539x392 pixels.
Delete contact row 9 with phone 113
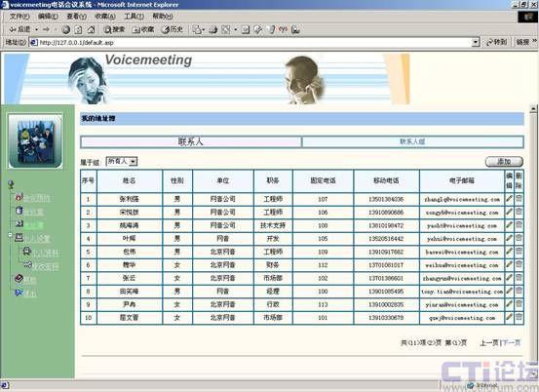(x=519, y=304)
